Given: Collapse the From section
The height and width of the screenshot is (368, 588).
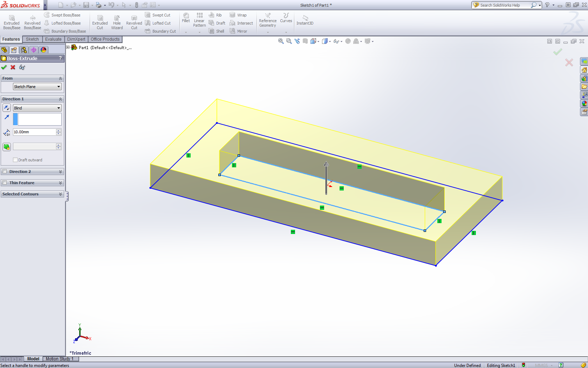Looking at the screenshot, I should [x=60, y=79].
